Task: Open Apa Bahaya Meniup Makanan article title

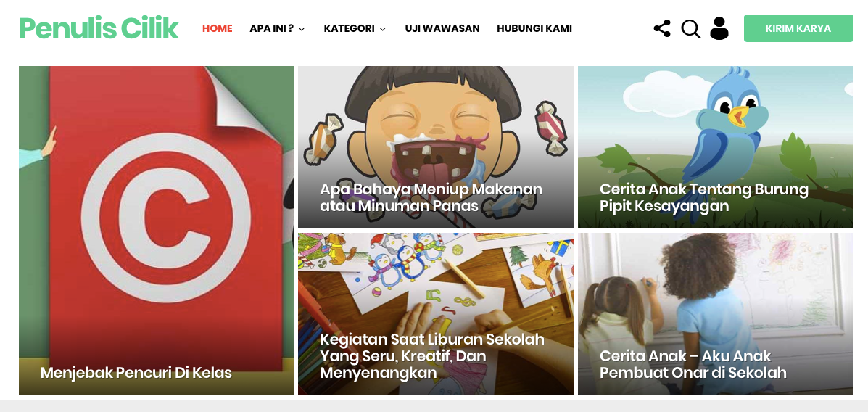Action: click(x=431, y=198)
